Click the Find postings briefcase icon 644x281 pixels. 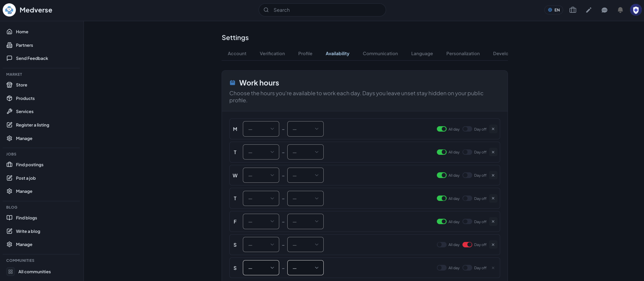(9, 165)
